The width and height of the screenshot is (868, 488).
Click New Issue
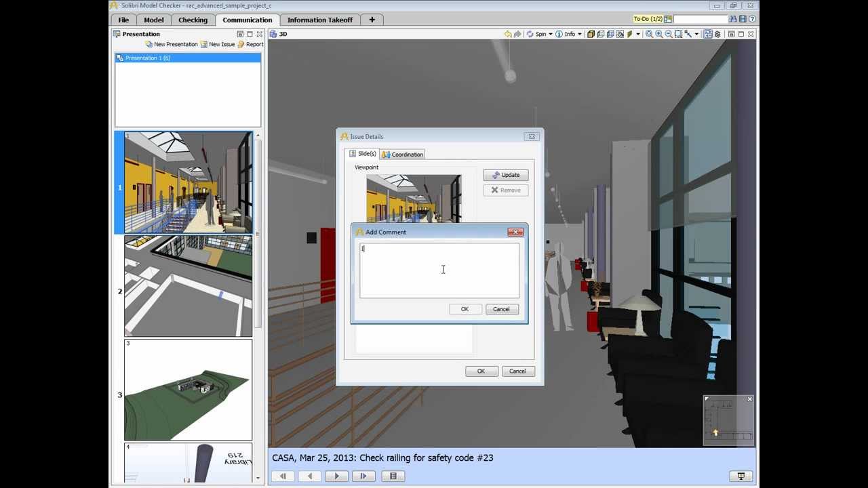[x=218, y=44]
